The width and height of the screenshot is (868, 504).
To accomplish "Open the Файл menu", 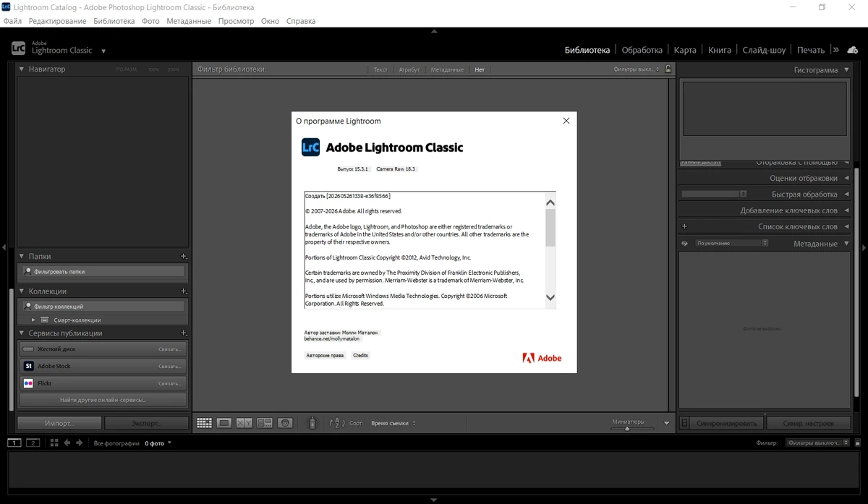I will tap(12, 21).
